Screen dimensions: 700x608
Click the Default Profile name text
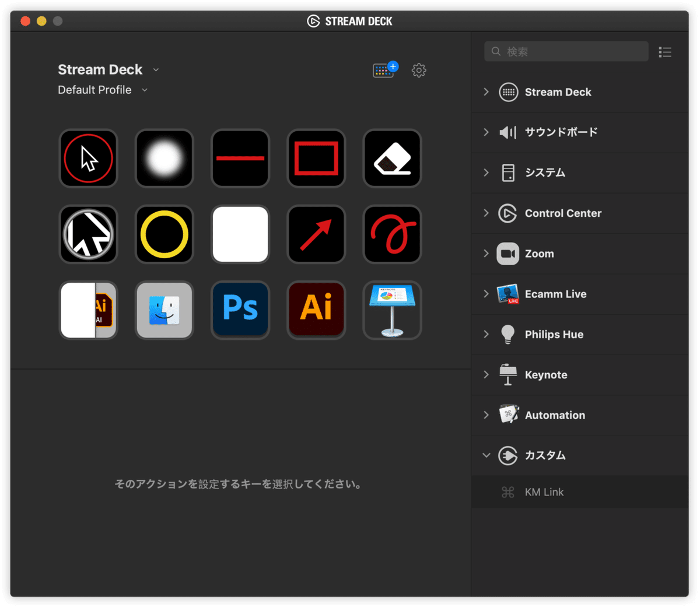pyautogui.click(x=94, y=90)
